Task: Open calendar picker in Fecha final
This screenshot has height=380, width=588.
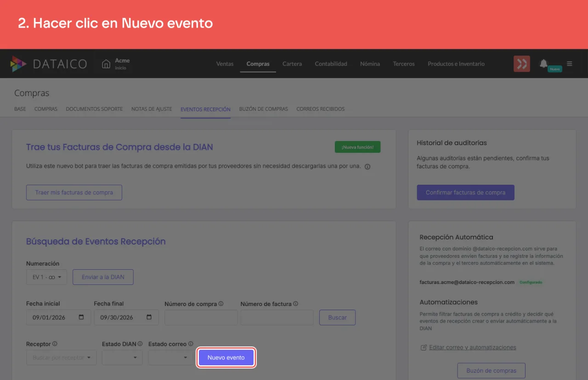Action: [149, 318]
